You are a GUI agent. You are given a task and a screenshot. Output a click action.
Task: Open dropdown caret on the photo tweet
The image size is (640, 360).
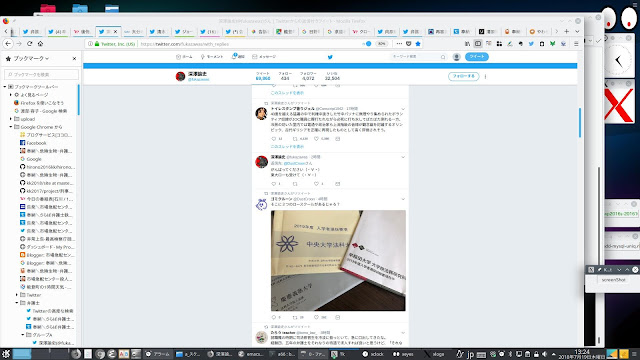tap(403, 199)
